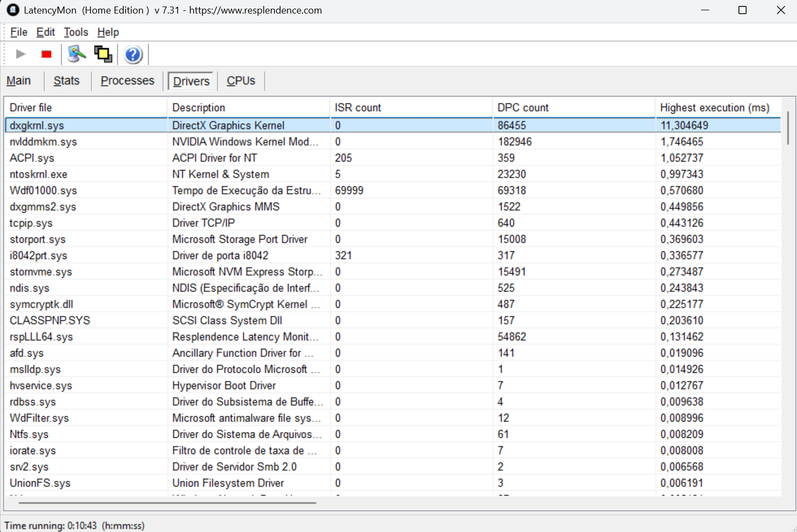This screenshot has width=797, height=532.
Task: Click DPC count value 182946
Action: click(515, 141)
